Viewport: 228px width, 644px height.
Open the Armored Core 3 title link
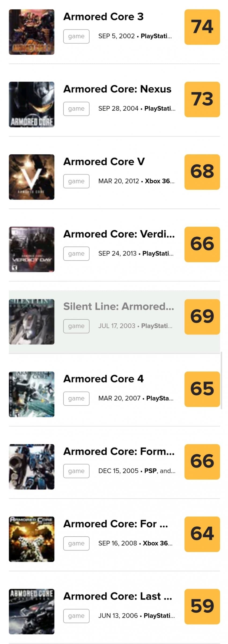103,17
